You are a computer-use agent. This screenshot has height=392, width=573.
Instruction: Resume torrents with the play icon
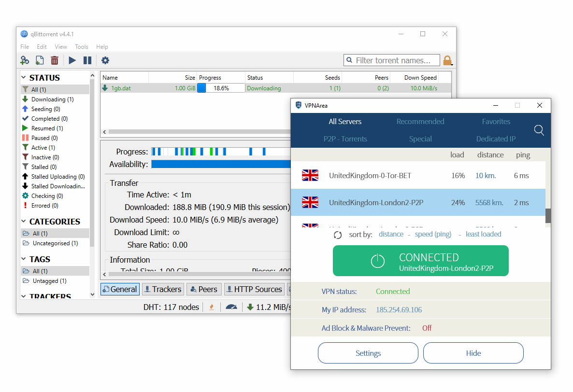[72, 60]
